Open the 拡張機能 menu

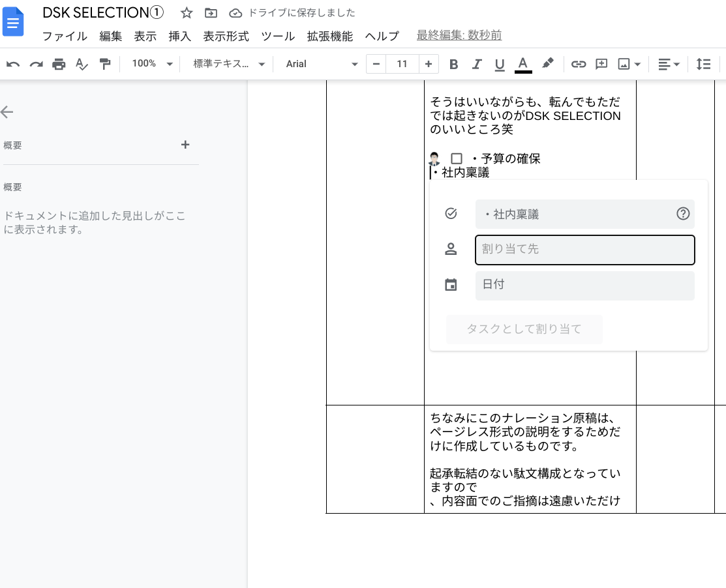click(x=329, y=36)
